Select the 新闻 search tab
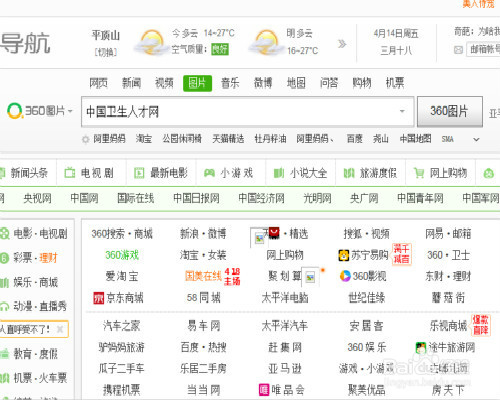500x400 pixels. click(x=131, y=83)
